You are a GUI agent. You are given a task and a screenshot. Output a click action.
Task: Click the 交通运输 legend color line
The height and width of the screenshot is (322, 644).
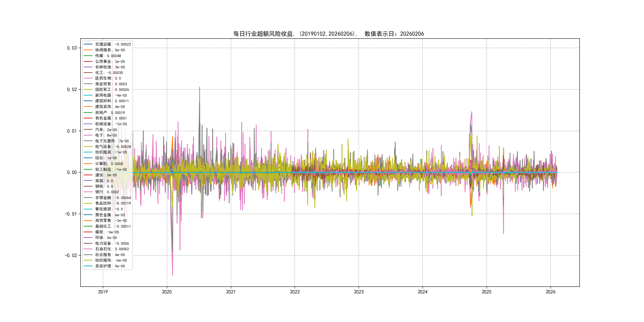tap(88, 44)
